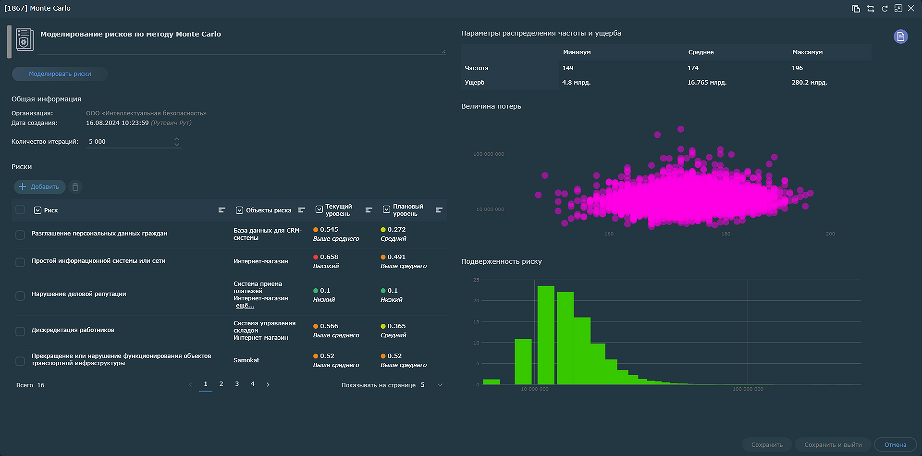Screen dimensions: 922x456
Task: Open the filter icon for Объекты риска column
Action: (x=301, y=211)
